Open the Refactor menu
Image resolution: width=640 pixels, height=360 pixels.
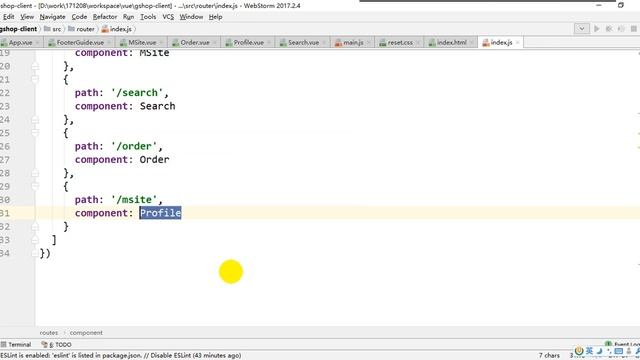coord(105,17)
